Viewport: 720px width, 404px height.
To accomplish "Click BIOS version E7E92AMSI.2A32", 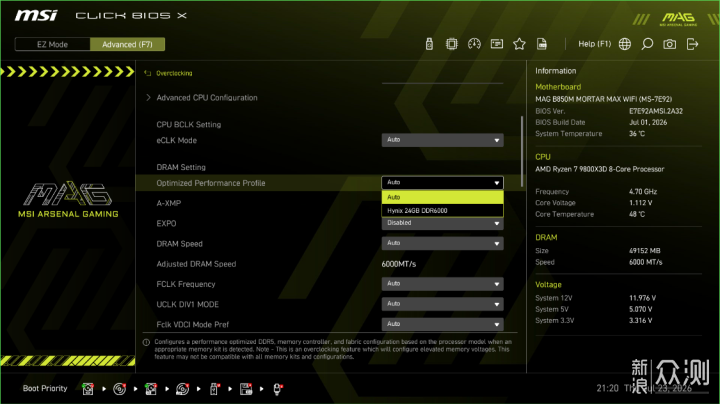I will pyautogui.click(x=656, y=111).
